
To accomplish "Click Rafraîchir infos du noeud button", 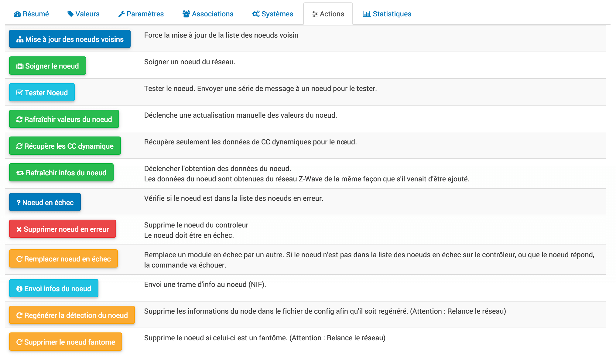I will click(61, 172).
